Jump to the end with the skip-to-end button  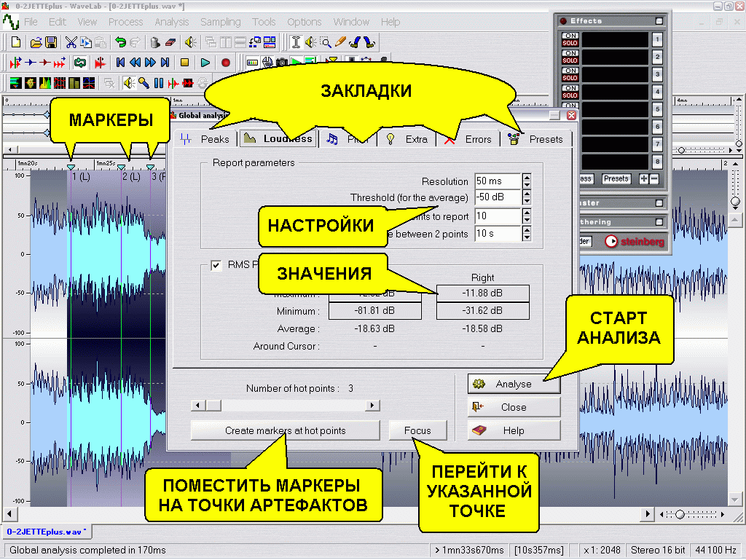coord(165,63)
